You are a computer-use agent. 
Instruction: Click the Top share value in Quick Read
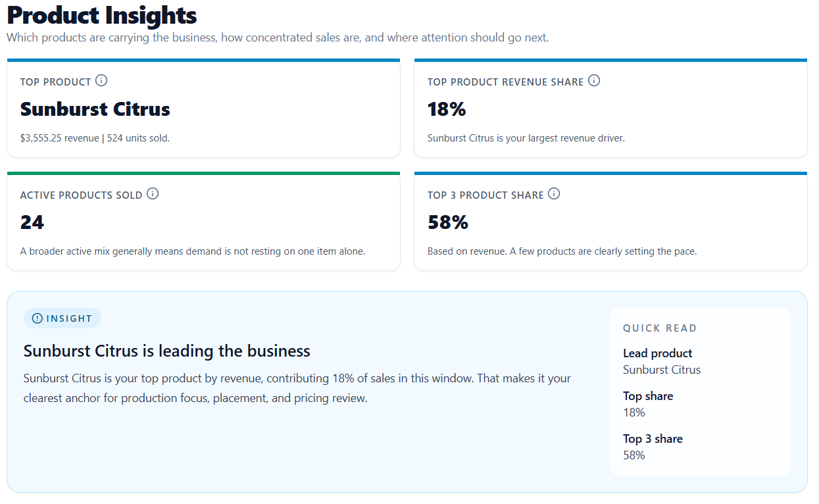click(633, 412)
